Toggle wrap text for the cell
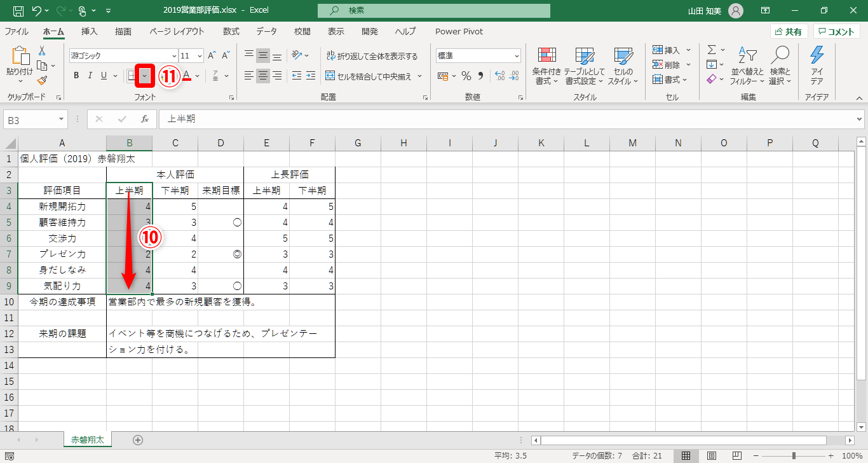Screen dimensions: 868x463 (372, 56)
